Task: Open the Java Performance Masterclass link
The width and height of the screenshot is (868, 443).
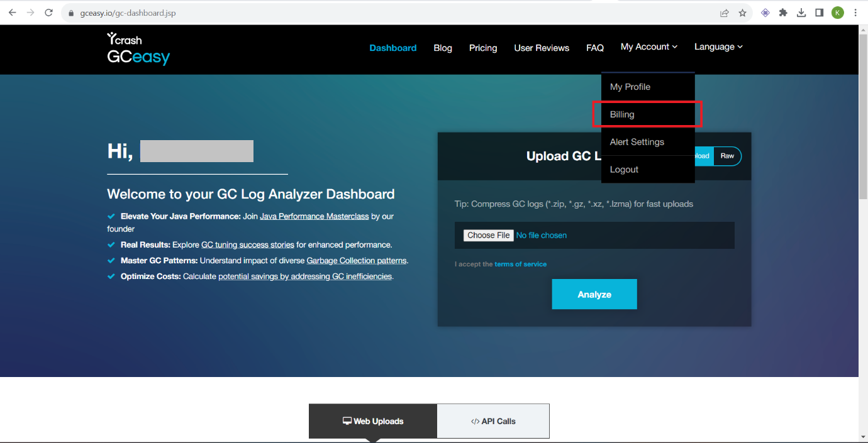Action: pyautogui.click(x=314, y=216)
